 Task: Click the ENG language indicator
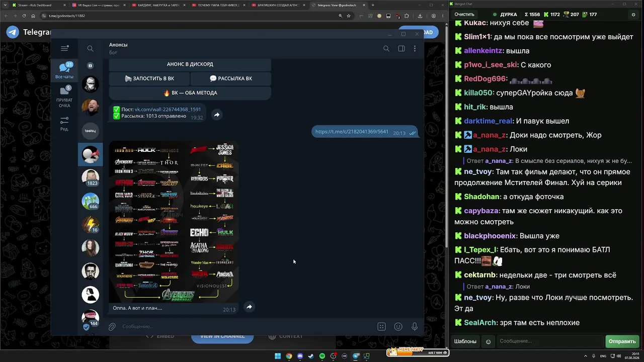pos(603,356)
